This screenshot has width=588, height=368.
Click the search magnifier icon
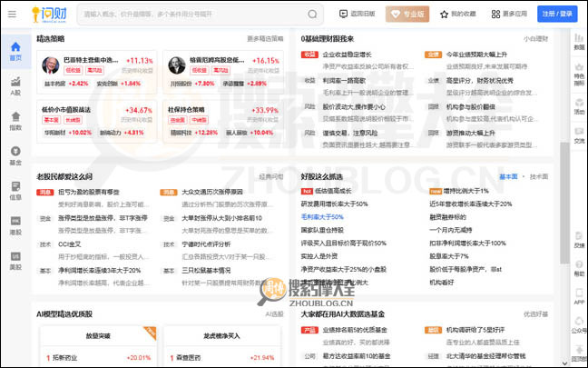pos(312,15)
